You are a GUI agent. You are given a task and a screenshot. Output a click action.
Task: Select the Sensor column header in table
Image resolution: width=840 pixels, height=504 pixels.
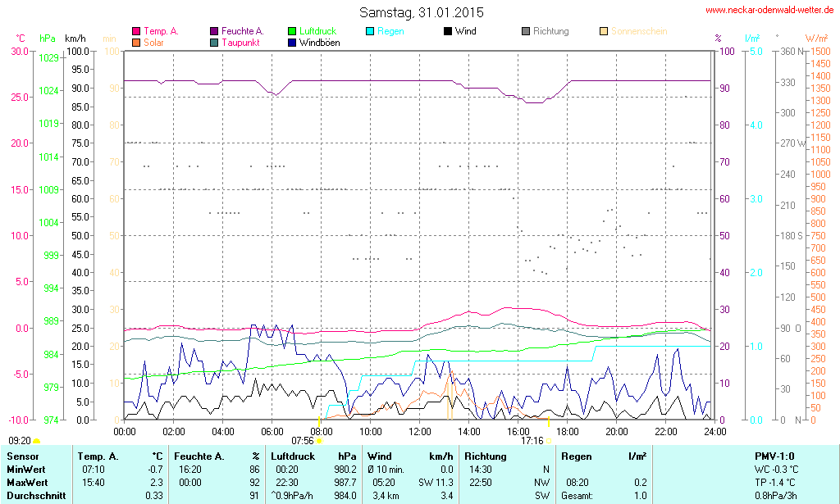click(x=21, y=456)
